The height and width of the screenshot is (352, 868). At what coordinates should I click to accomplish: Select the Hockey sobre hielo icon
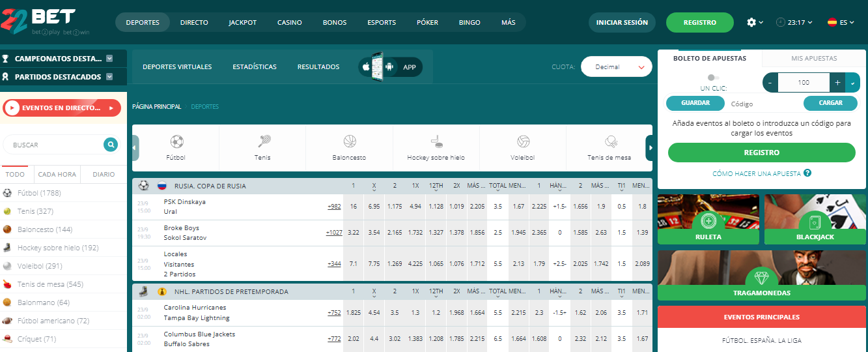(x=436, y=141)
